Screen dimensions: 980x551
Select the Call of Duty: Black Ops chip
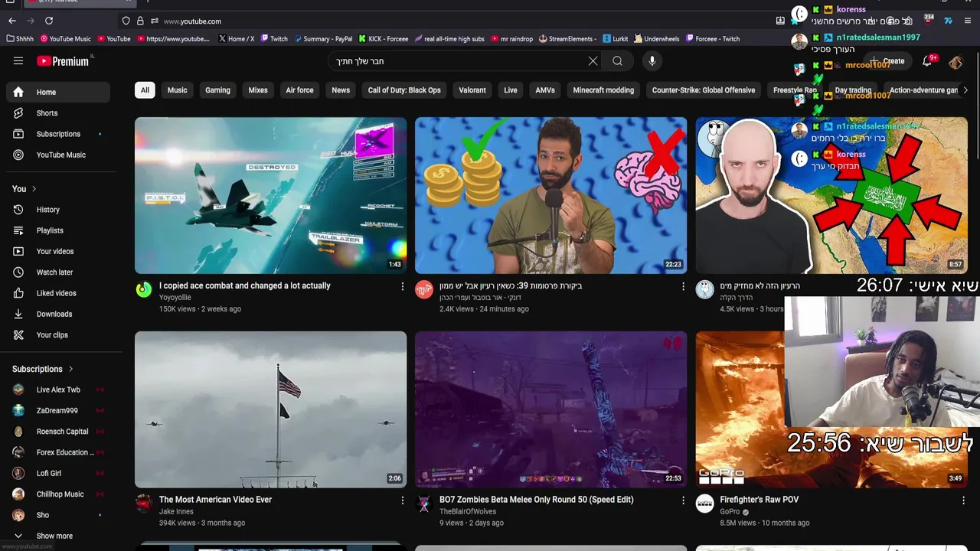404,90
